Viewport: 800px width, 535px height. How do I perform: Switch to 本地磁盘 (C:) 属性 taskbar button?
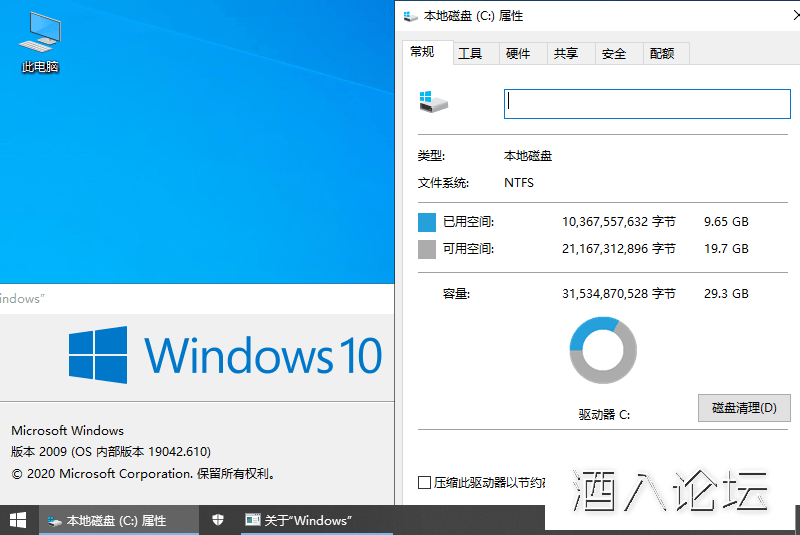coord(118,520)
